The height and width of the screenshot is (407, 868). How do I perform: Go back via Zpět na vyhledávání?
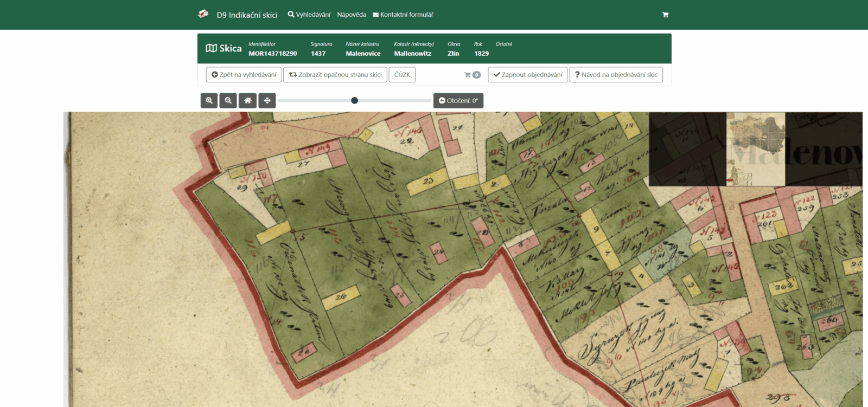tap(244, 75)
